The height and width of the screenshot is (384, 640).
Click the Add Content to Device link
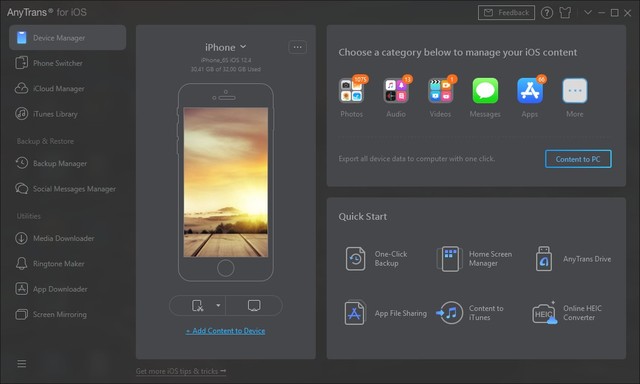tap(226, 331)
